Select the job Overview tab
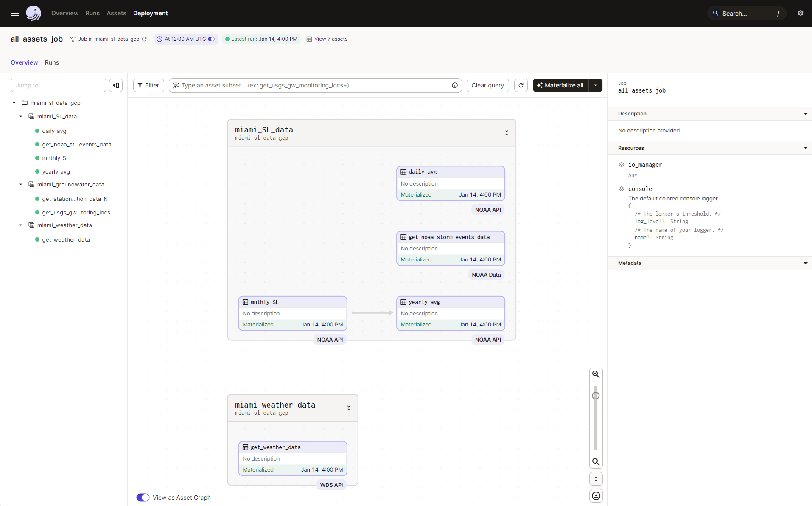Image resolution: width=812 pixels, height=506 pixels. pyautogui.click(x=24, y=62)
